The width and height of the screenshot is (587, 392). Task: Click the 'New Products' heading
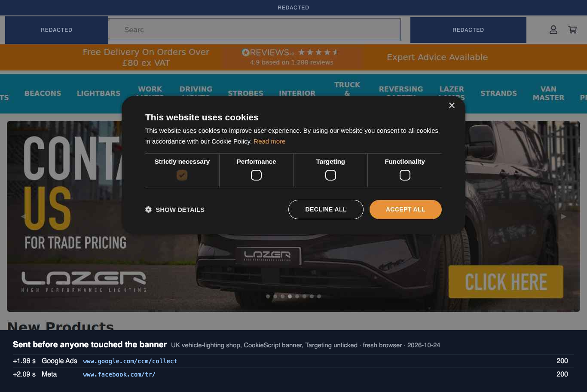click(61, 326)
